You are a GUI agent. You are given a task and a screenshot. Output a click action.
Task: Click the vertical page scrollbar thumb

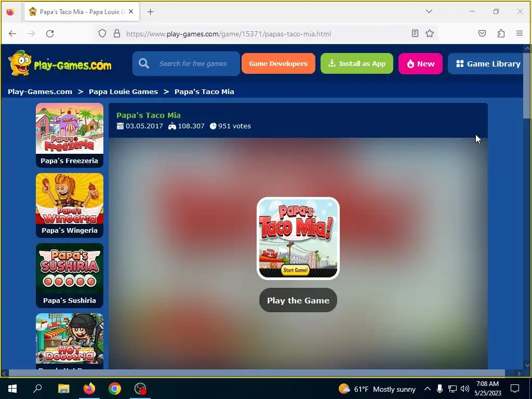click(x=527, y=85)
